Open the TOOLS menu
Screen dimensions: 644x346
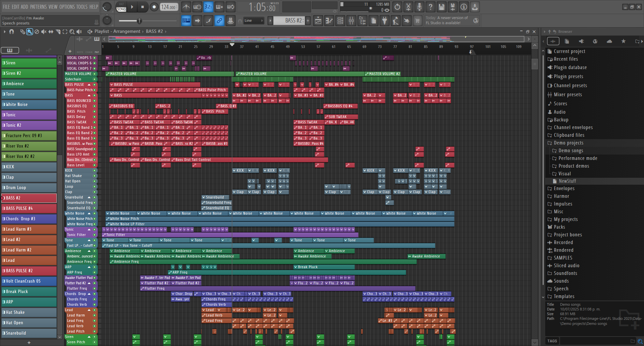[82, 7]
